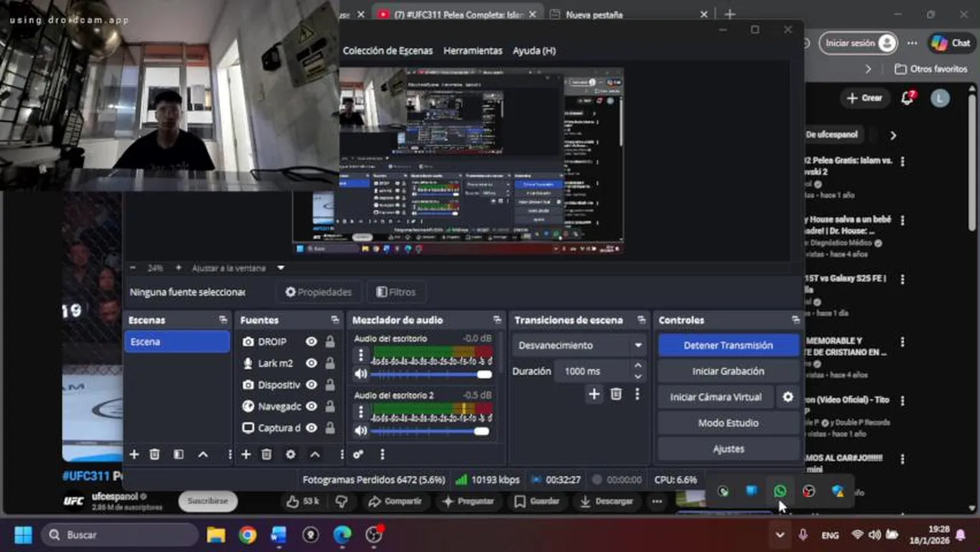Launch File Explorer from the taskbar
The width and height of the screenshot is (980, 552).
pyautogui.click(x=216, y=534)
